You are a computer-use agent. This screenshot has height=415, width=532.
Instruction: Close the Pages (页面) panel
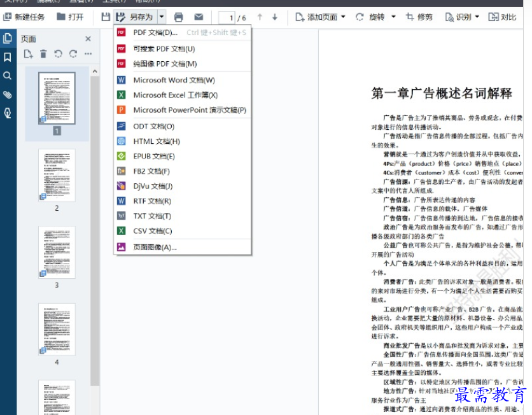tap(88, 39)
